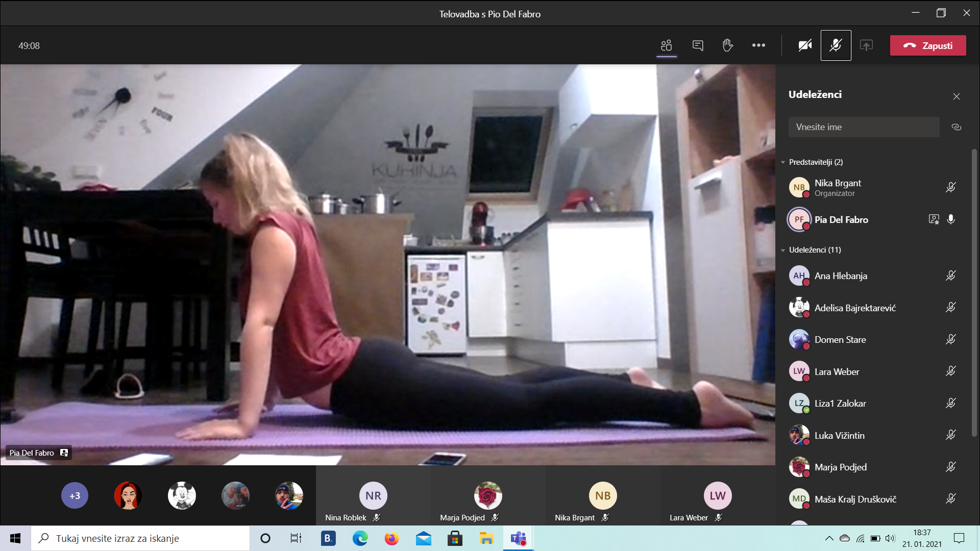Mute Pia Del Fabro's microphone icon
The image size is (980, 551).
point(950,219)
